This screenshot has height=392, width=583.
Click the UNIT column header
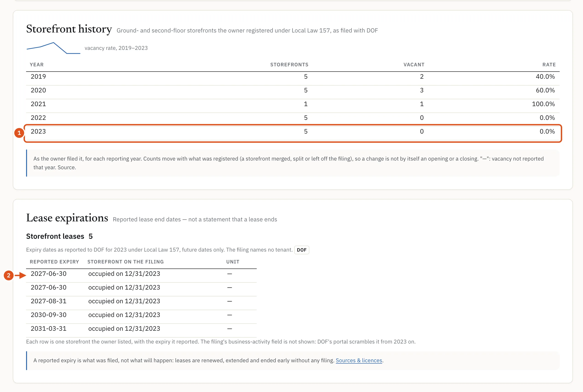(233, 262)
